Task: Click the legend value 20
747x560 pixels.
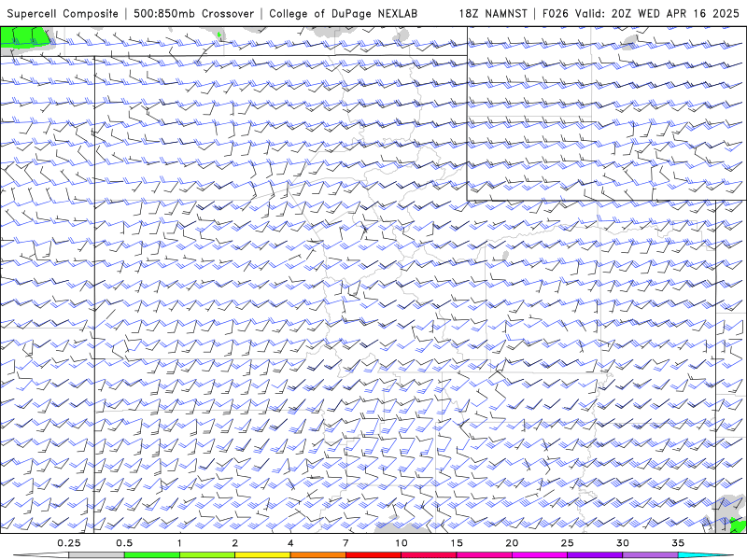Action: pyautogui.click(x=512, y=543)
